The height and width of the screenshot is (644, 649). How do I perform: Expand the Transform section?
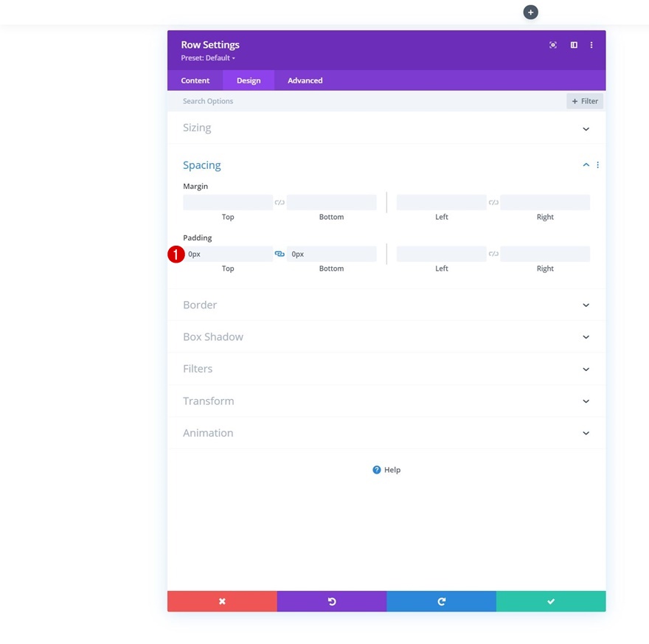click(386, 401)
